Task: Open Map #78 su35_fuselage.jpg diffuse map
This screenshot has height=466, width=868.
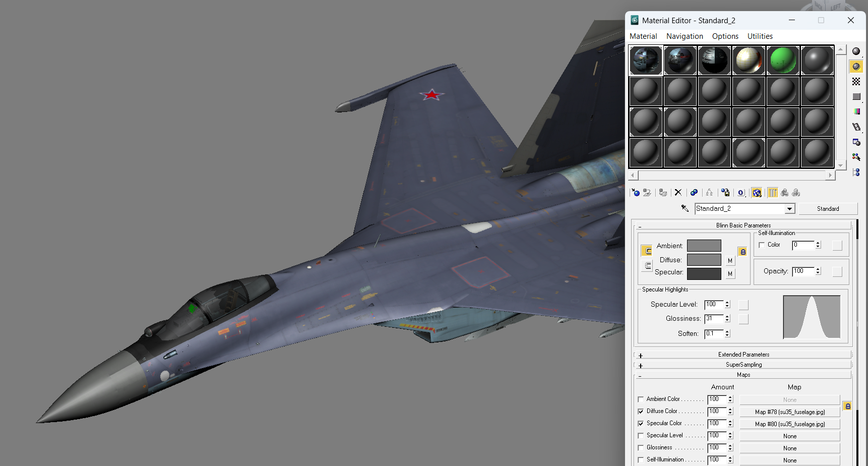Action: (x=789, y=412)
